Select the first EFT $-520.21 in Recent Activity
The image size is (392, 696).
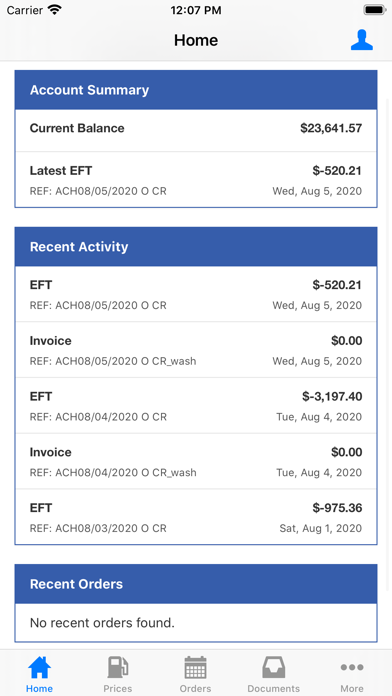pyautogui.click(x=196, y=294)
